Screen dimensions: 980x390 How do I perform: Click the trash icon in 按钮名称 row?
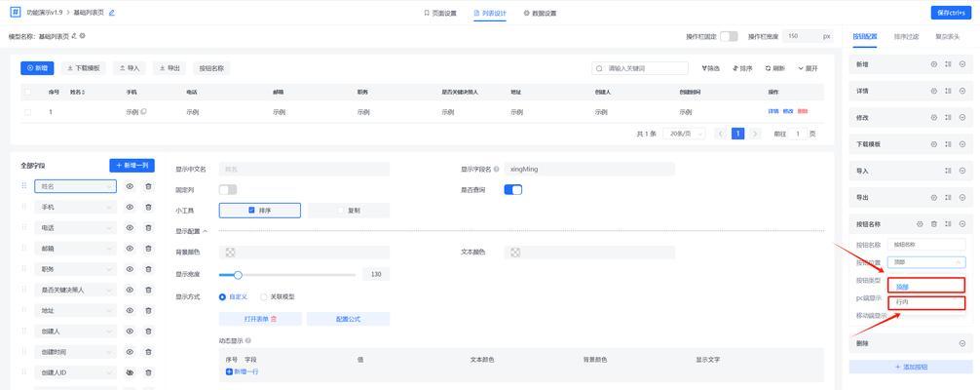tap(934, 224)
